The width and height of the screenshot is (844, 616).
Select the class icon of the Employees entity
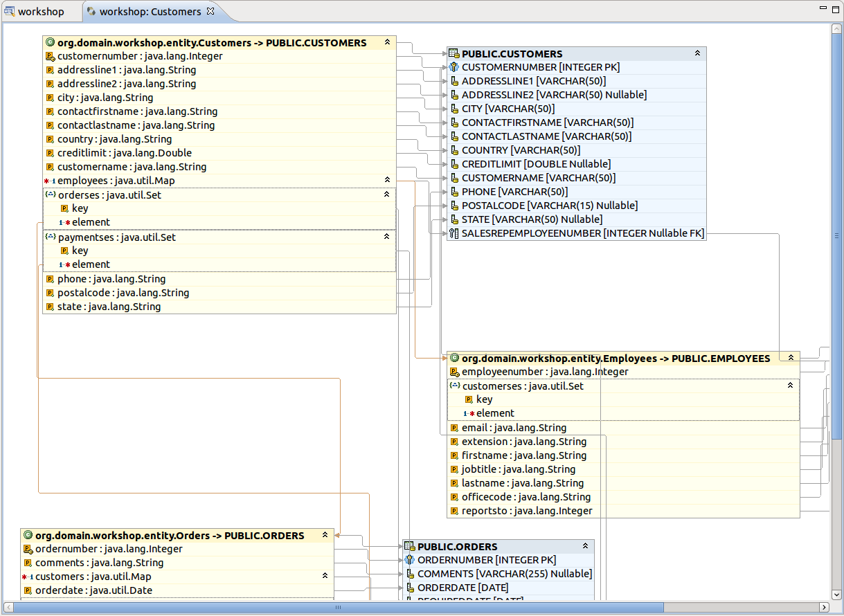coord(454,359)
